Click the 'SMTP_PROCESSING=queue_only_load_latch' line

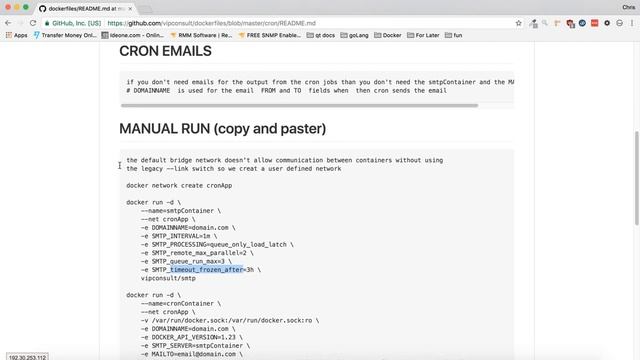[217, 244]
